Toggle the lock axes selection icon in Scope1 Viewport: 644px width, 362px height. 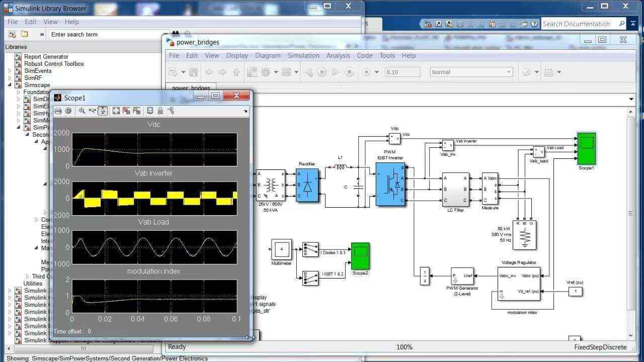tap(160, 111)
